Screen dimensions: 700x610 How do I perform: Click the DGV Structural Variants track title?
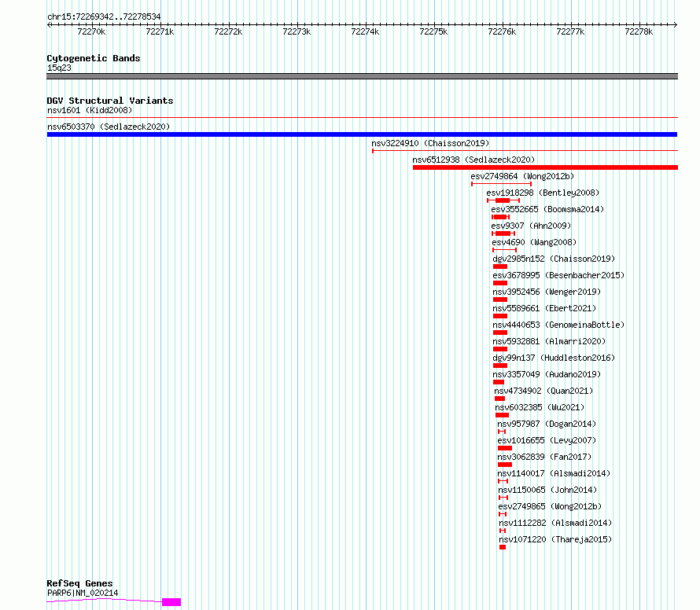[110, 101]
